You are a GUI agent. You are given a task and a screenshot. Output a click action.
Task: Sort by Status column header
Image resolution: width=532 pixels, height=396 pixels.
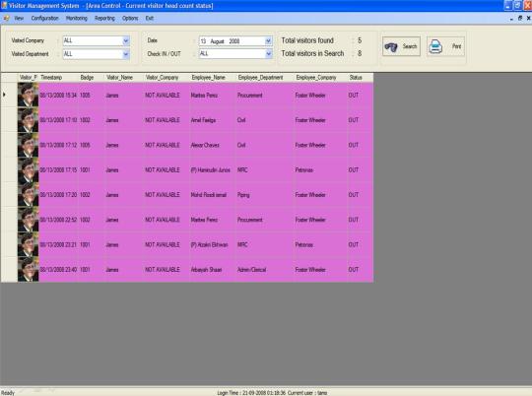pyautogui.click(x=361, y=78)
